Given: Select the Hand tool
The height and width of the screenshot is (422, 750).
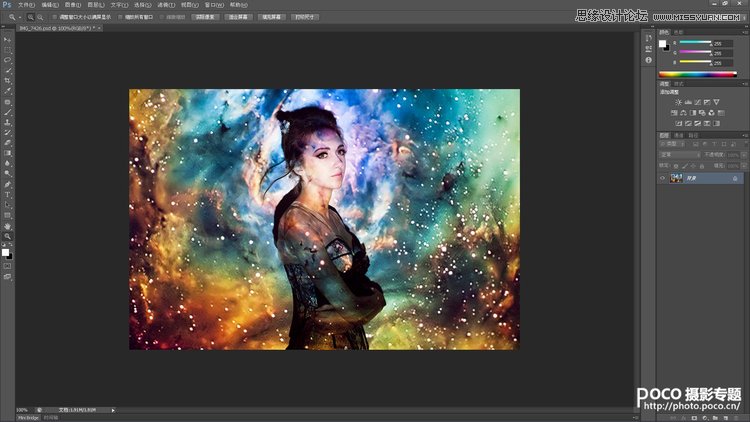Looking at the screenshot, I should [x=7, y=226].
